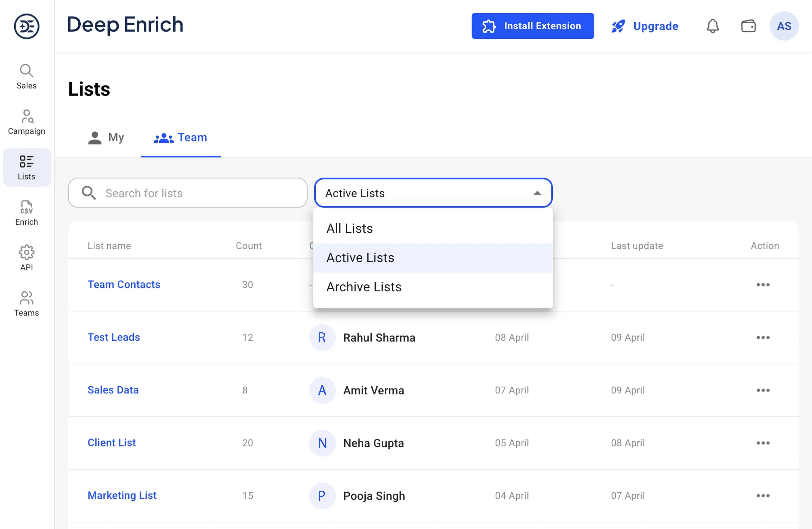
Task: Open the Sales Data list
Action: coord(113,390)
